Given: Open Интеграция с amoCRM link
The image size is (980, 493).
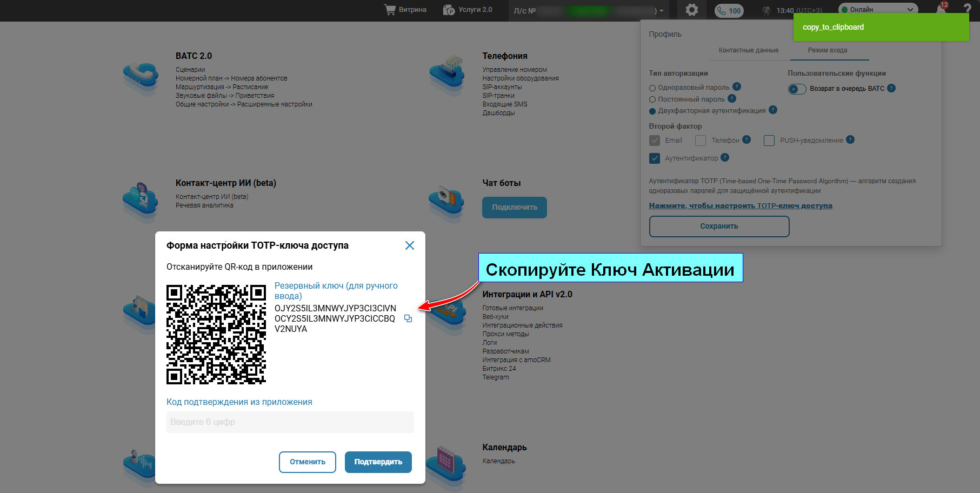Looking at the screenshot, I should click(517, 360).
